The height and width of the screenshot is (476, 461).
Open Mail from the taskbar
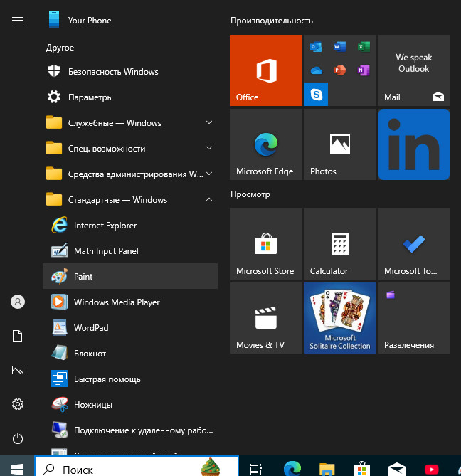coord(397,469)
